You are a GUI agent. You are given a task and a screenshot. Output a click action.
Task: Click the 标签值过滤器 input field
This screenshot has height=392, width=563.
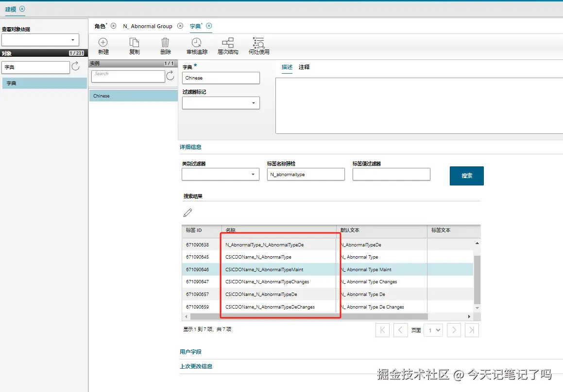coord(392,174)
